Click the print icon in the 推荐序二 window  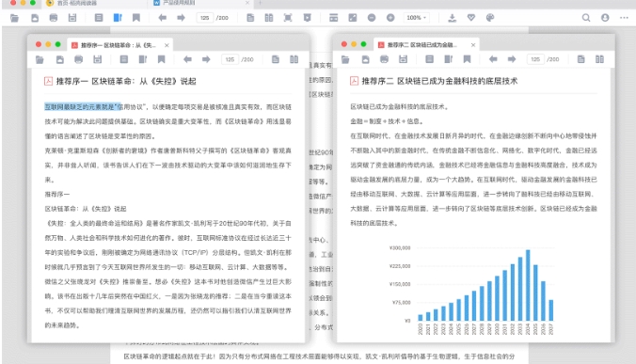click(x=384, y=59)
